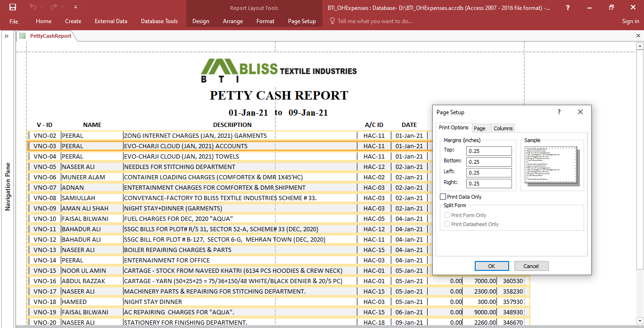Click the vertical scrollbar up arrow

coord(640,46)
